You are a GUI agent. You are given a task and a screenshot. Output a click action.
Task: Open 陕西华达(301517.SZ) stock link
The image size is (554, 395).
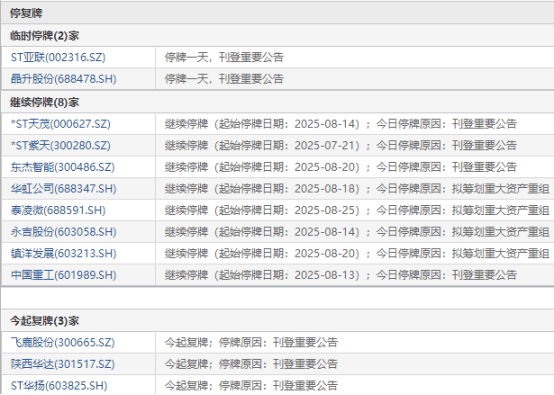pyautogui.click(x=63, y=364)
